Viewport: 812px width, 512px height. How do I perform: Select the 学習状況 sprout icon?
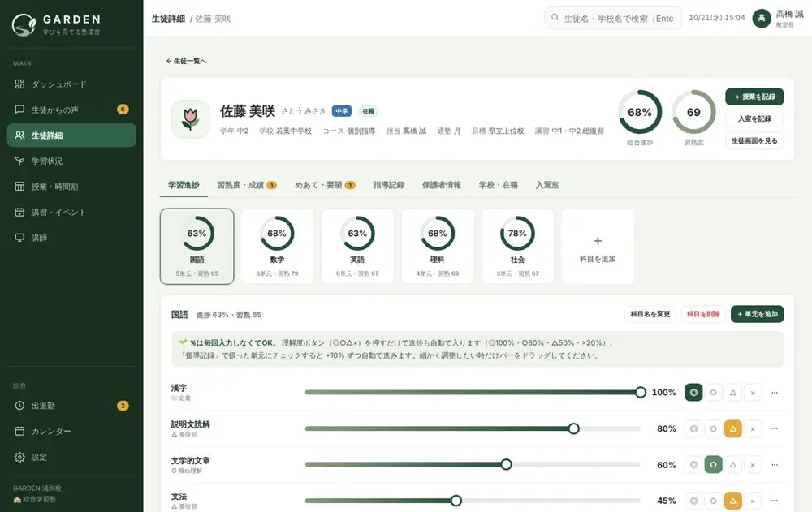pos(19,161)
